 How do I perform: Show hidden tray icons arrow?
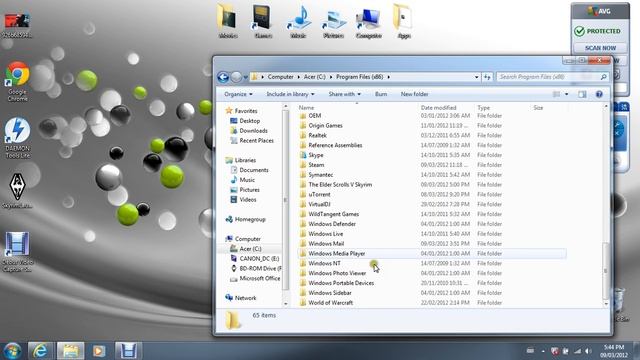(543, 351)
